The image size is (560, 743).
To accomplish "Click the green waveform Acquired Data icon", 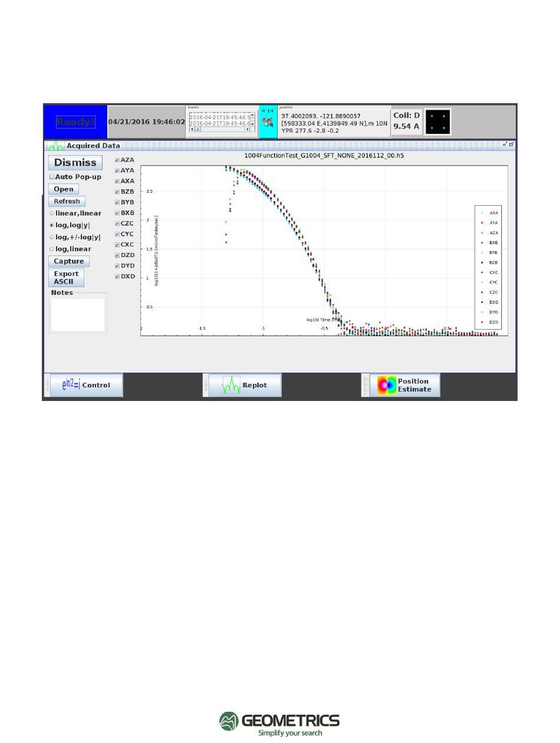I will (56, 145).
